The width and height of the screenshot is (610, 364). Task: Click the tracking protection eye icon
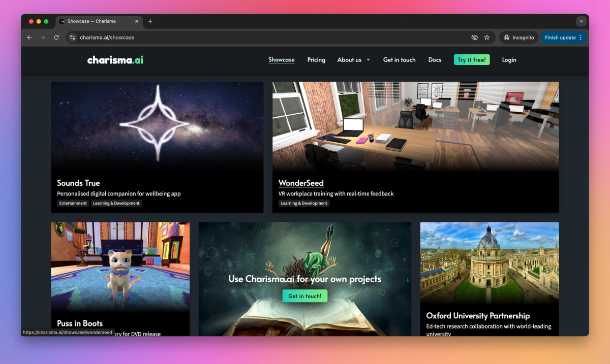pos(475,38)
